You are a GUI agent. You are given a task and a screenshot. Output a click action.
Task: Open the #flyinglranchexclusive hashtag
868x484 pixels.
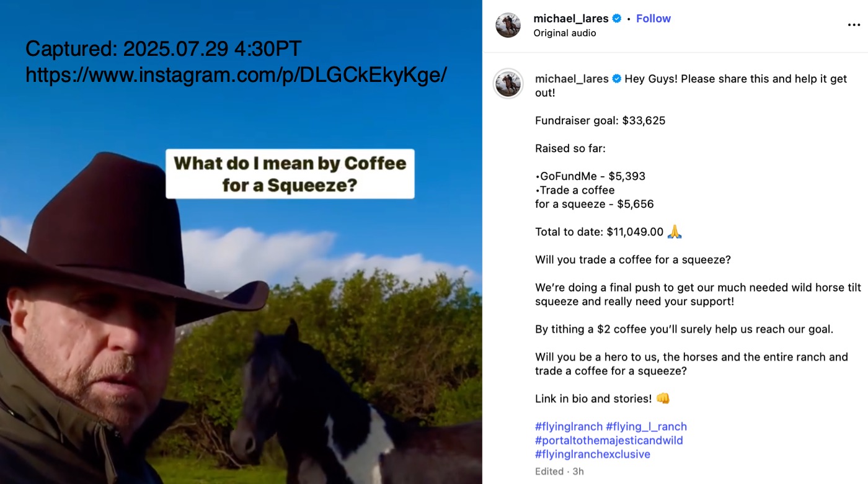click(x=593, y=454)
